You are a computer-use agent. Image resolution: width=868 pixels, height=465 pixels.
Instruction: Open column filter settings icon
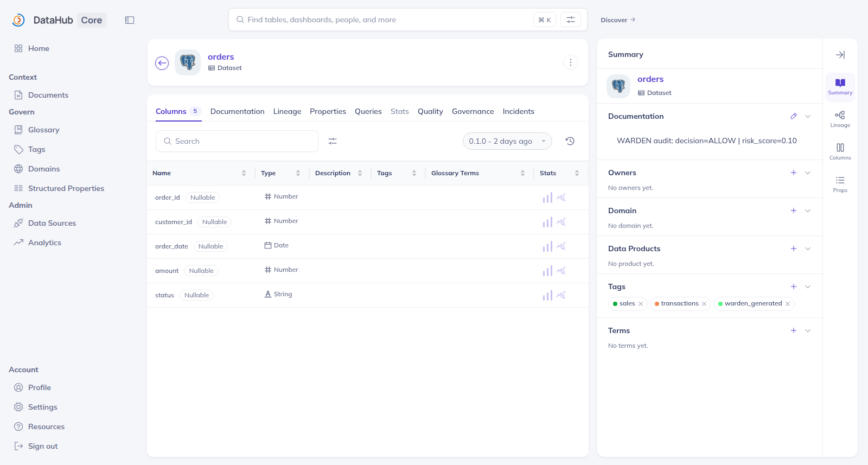pyautogui.click(x=333, y=141)
